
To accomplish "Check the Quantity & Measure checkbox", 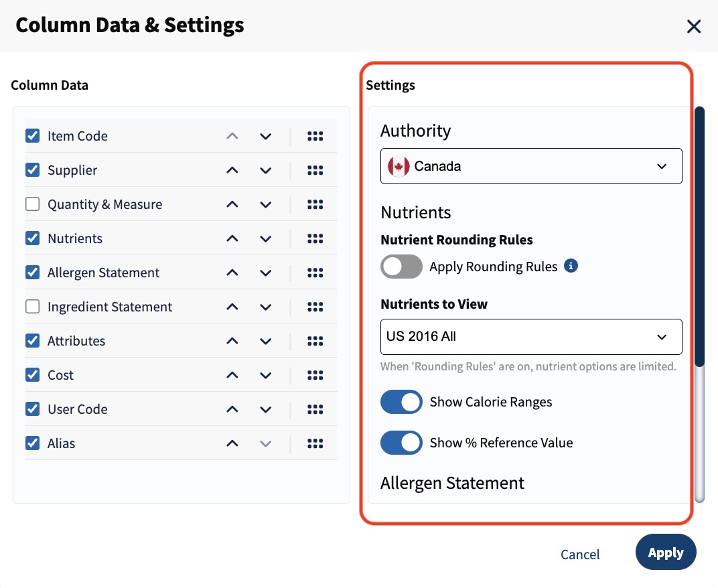I will pyautogui.click(x=33, y=204).
